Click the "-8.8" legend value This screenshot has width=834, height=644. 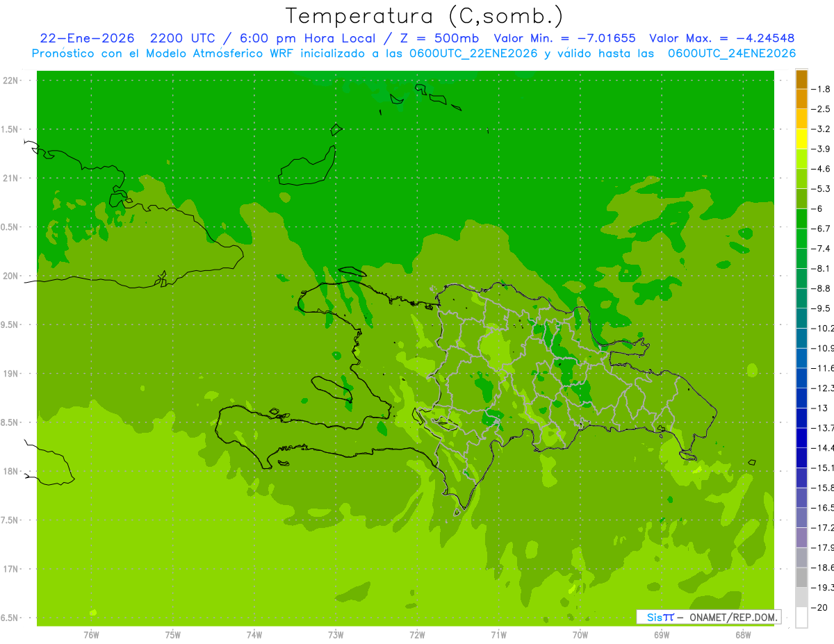821,288
